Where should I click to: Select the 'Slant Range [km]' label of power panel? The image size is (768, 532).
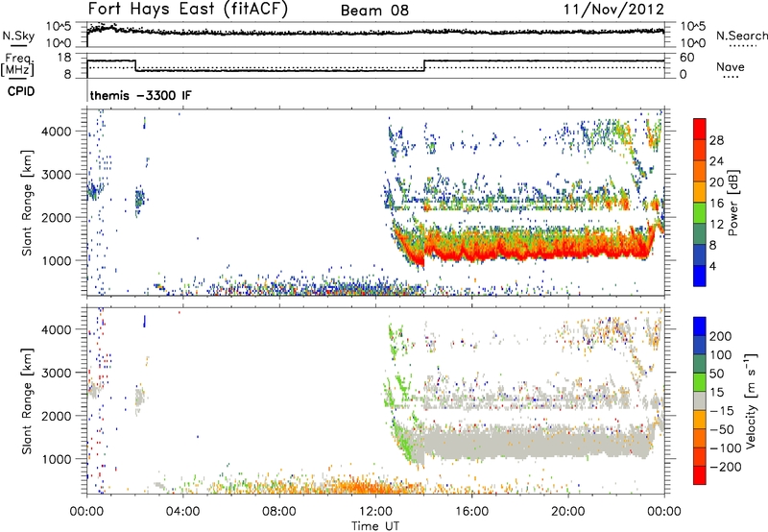pos(27,203)
